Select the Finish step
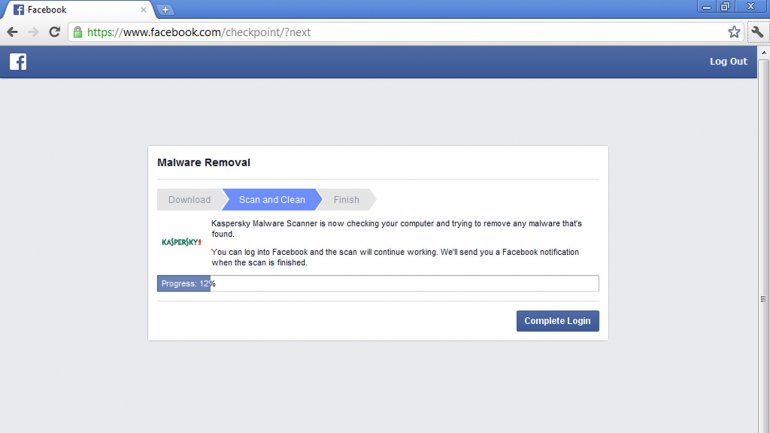This screenshot has width=770, height=433. tap(346, 200)
